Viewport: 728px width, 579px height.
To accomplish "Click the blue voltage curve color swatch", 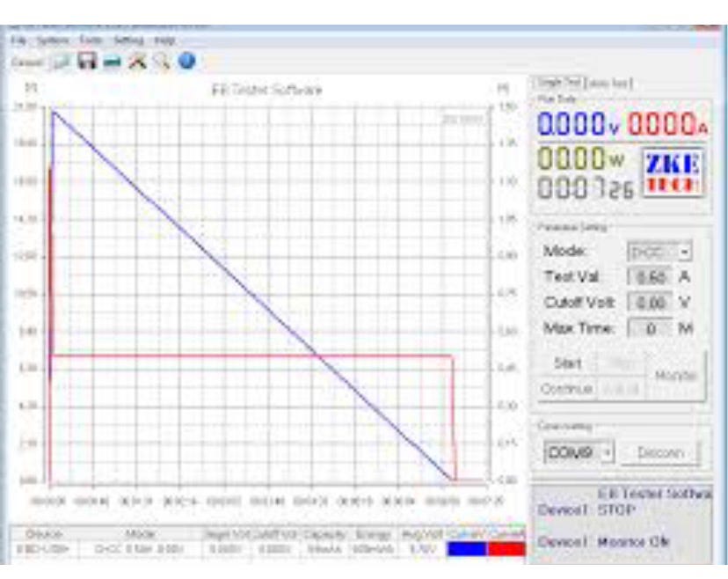I will click(x=466, y=549).
